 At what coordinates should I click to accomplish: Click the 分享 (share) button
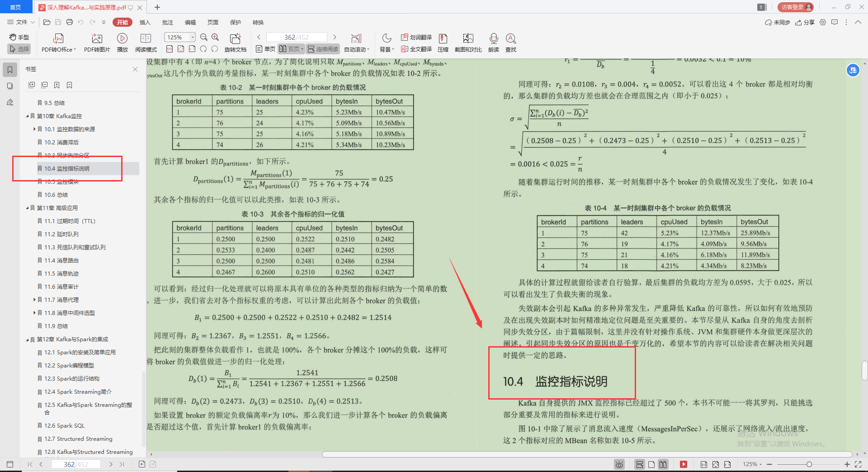pyautogui.click(x=805, y=22)
